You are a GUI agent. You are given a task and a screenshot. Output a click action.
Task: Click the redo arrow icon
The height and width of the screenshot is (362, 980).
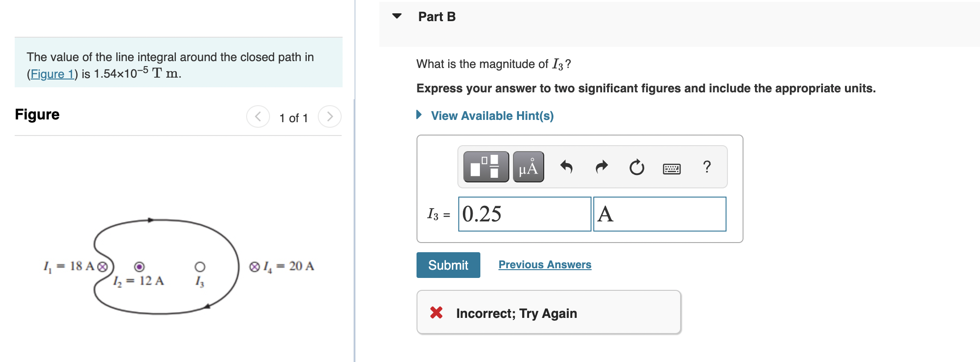coord(602,167)
